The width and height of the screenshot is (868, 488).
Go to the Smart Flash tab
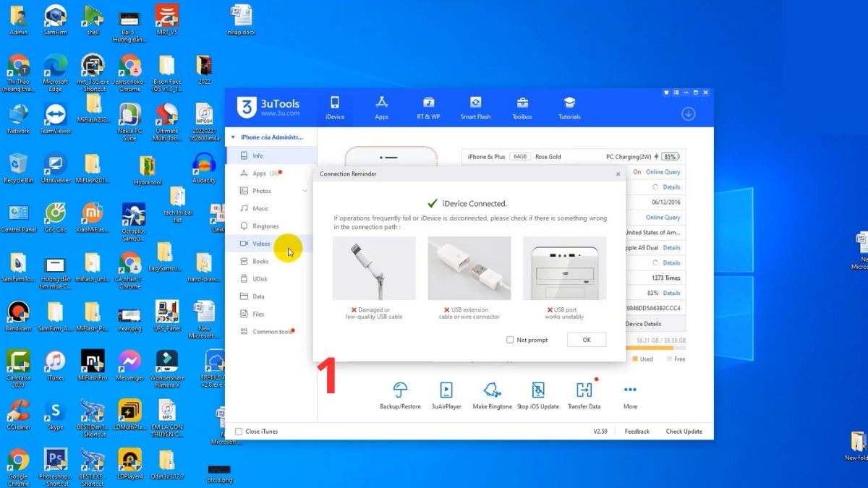pos(475,108)
